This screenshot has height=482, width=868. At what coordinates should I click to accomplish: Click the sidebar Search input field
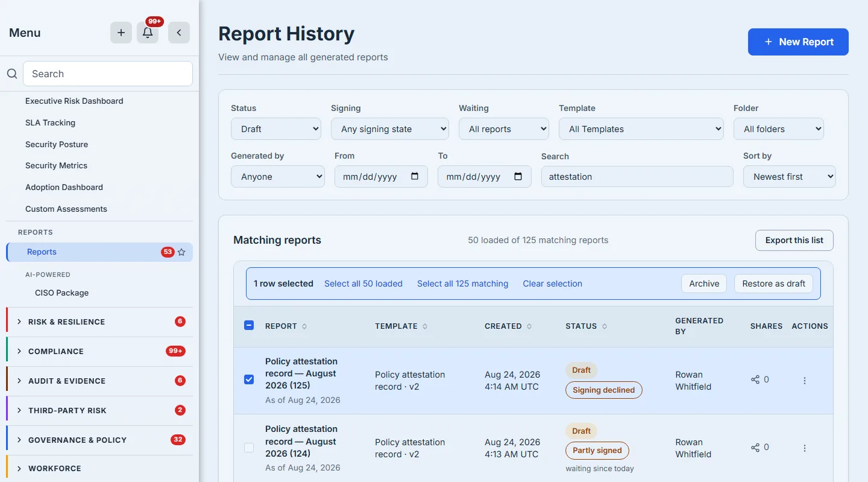pyautogui.click(x=108, y=74)
